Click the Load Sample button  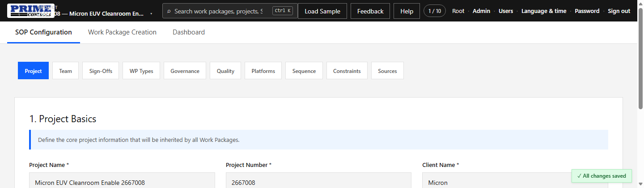point(322,11)
